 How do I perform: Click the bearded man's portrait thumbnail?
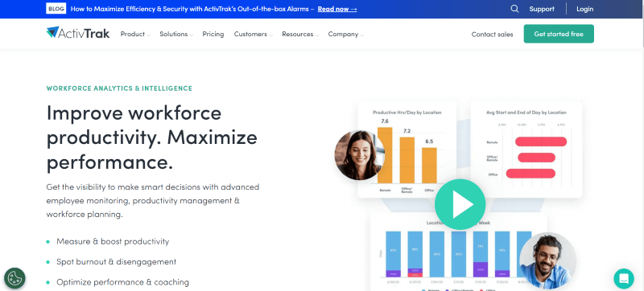pos(547,260)
